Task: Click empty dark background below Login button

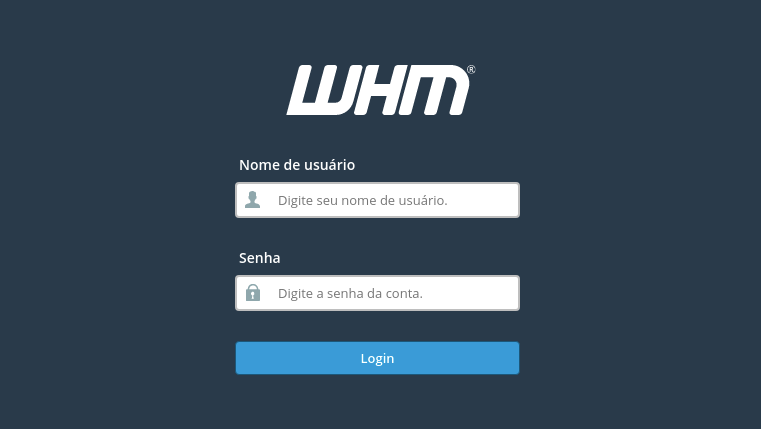Action: 378,403
